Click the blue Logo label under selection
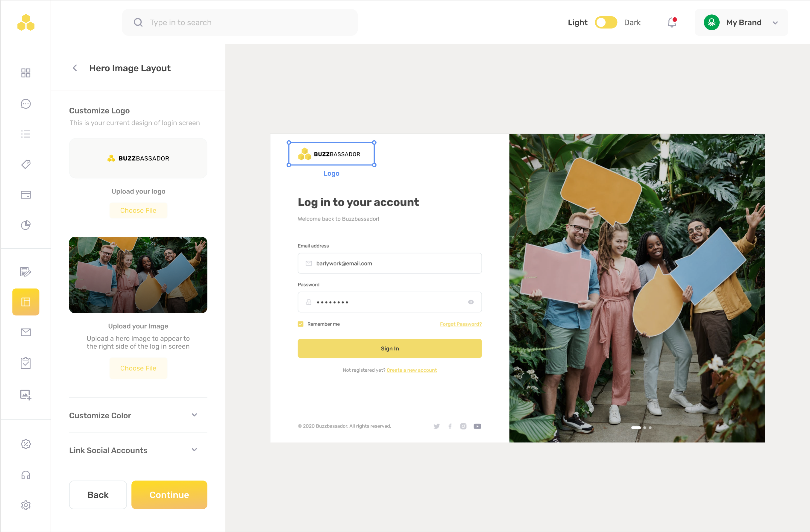This screenshot has height=532, width=810. pos(331,173)
